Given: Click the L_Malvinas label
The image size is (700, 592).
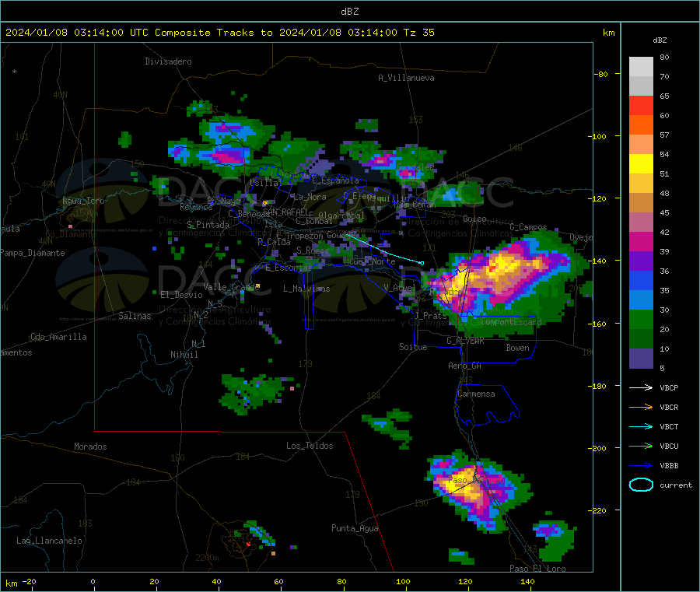Looking at the screenshot, I should pos(306,289).
